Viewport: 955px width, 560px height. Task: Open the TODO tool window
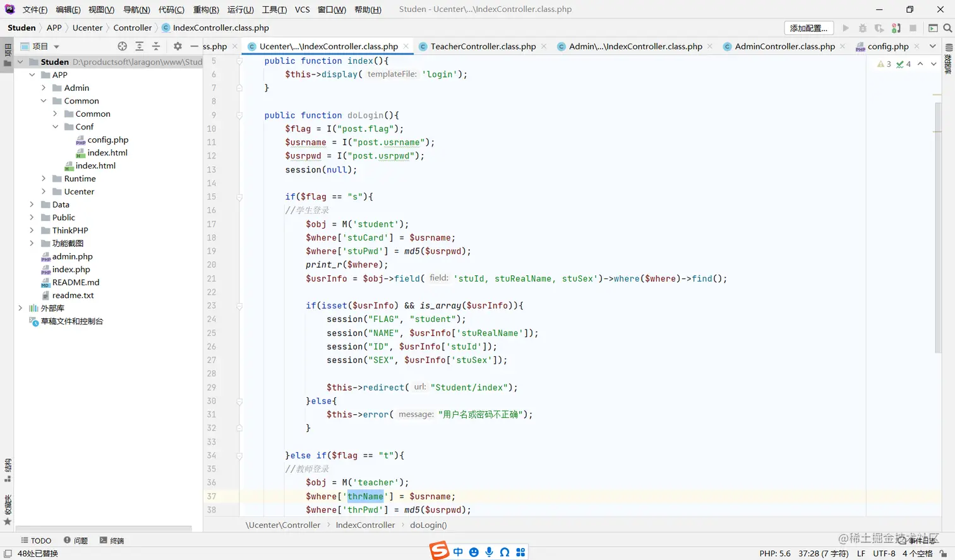coord(36,540)
